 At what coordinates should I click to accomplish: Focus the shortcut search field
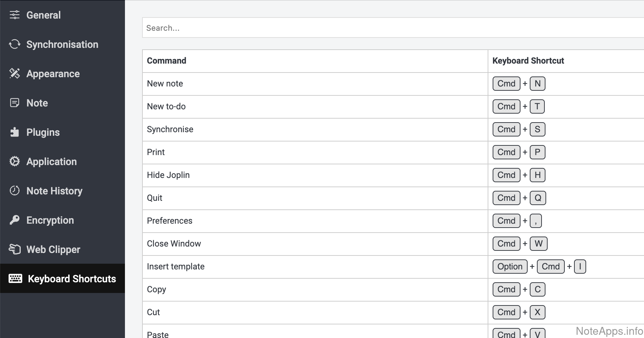[393, 28]
